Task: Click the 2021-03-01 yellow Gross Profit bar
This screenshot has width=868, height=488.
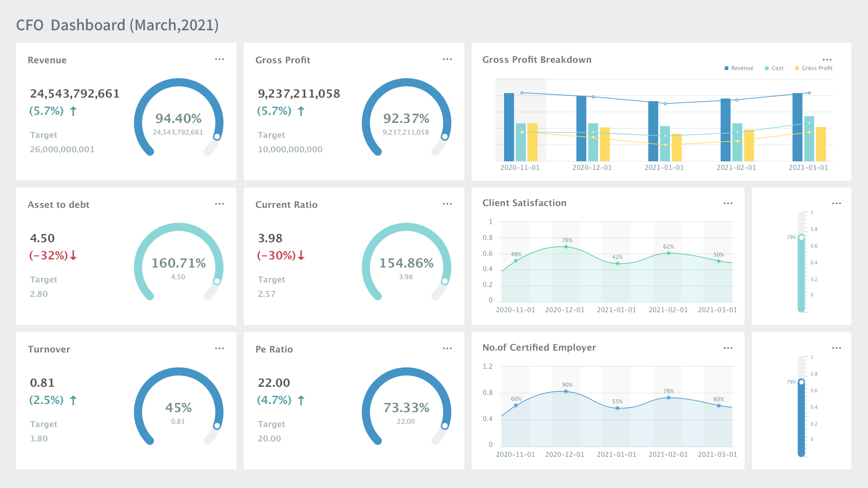Action: pos(821,144)
